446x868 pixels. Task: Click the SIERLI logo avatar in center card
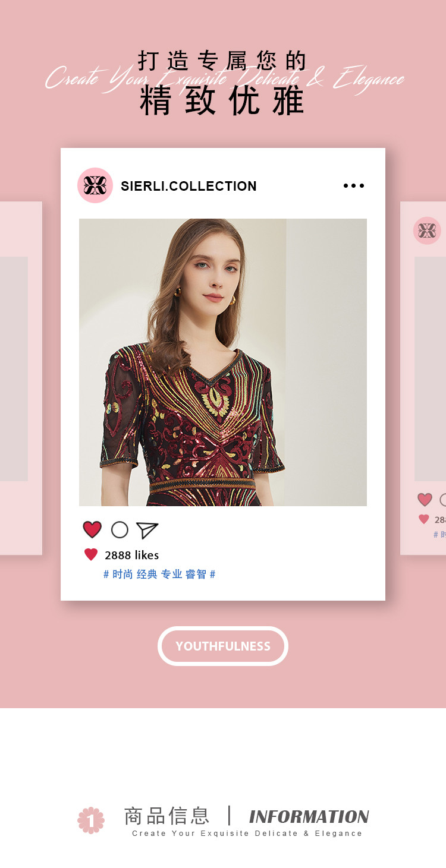95,185
